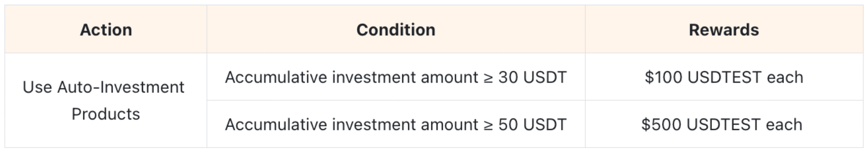The height and width of the screenshot is (153, 868).
Task: Click the ≥ symbol before 30 USDT
Action: (x=488, y=78)
